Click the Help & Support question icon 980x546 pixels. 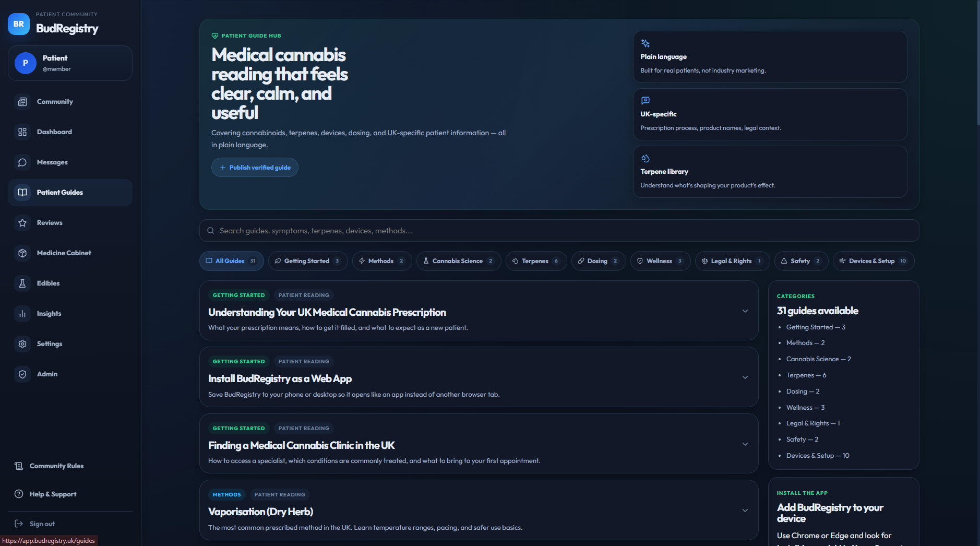pos(19,494)
